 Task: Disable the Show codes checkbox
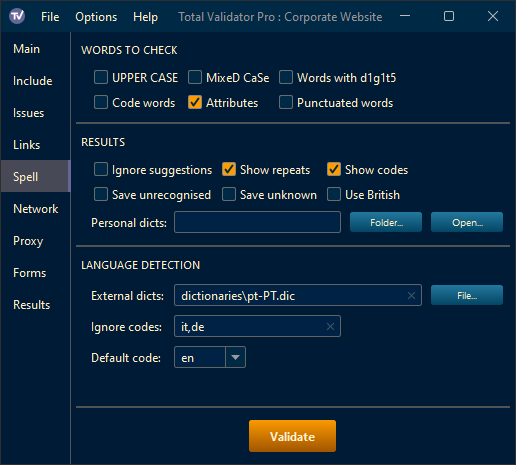click(x=334, y=169)
